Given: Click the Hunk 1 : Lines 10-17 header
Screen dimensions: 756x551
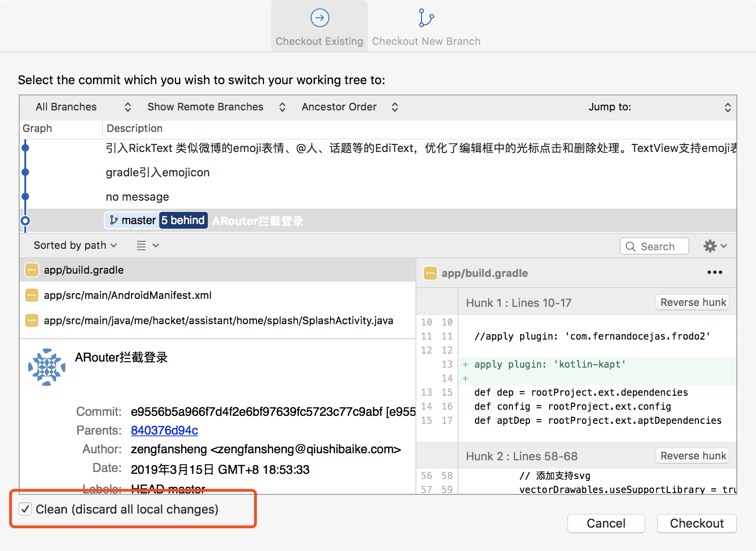Looking at the screenshot, I should pos(519,303).
